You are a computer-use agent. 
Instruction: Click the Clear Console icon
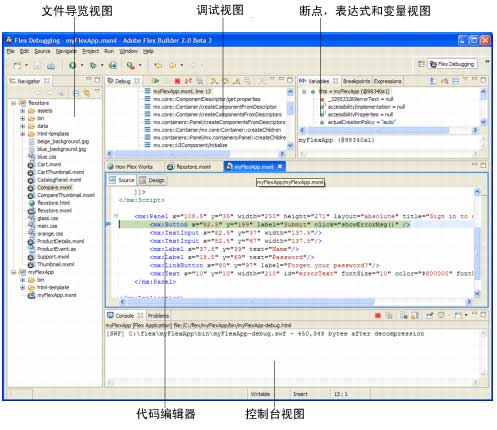(404, 315)
